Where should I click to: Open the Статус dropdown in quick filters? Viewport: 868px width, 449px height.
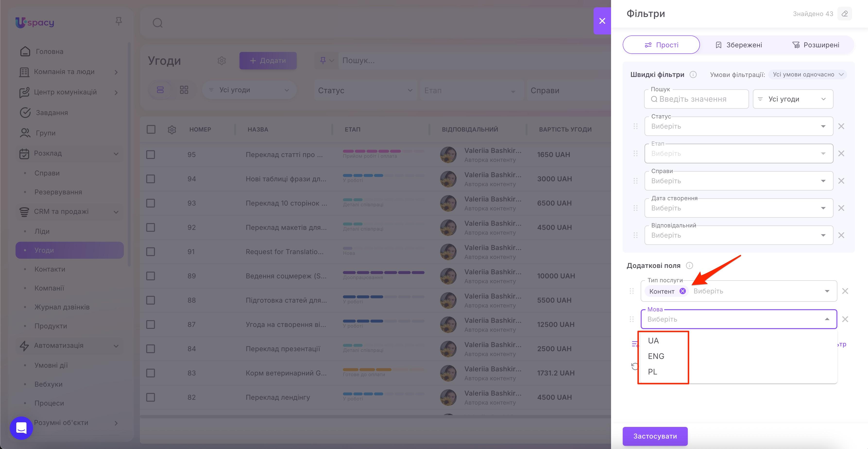(x=738, y=126)
